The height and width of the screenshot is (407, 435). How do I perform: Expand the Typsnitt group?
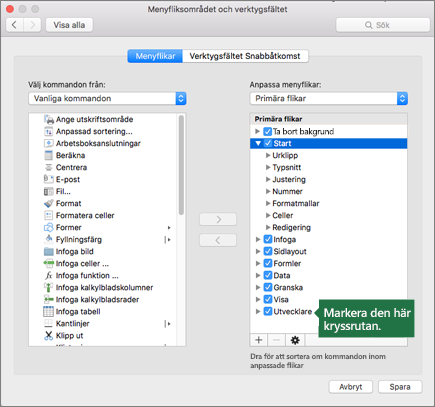(x=268, y=167)
